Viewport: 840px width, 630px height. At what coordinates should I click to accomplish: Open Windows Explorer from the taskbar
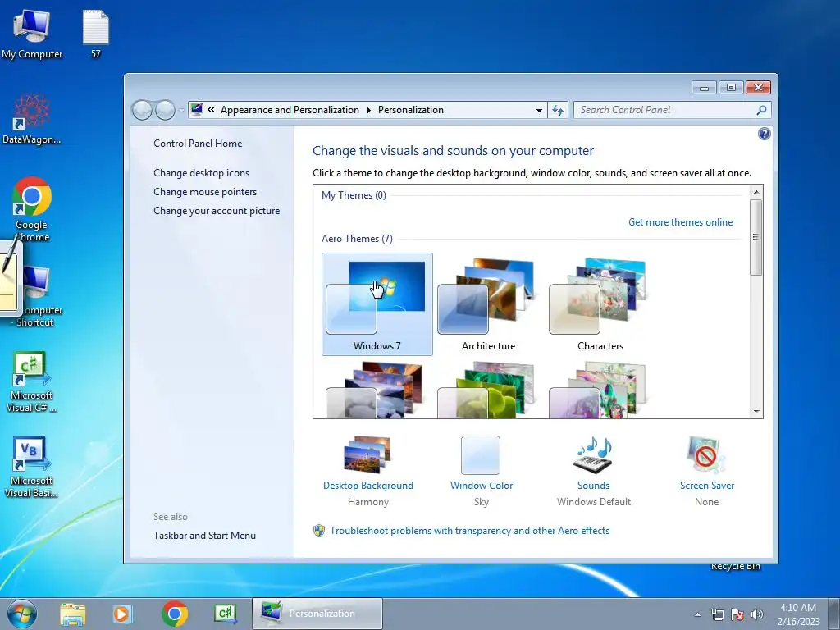(x=73, y=614)
